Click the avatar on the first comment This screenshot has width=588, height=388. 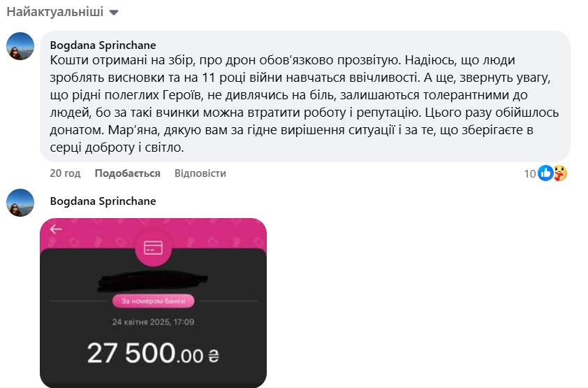(21, 46)
